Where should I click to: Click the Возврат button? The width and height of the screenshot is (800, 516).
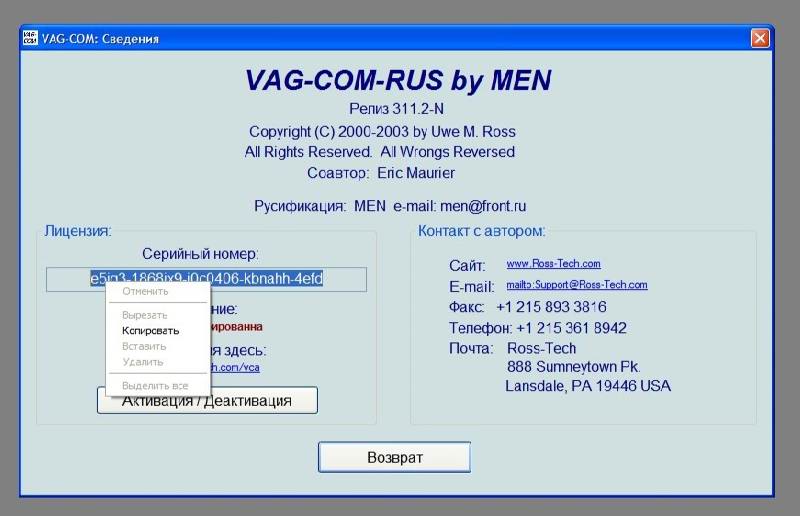[x=394, y=457]
